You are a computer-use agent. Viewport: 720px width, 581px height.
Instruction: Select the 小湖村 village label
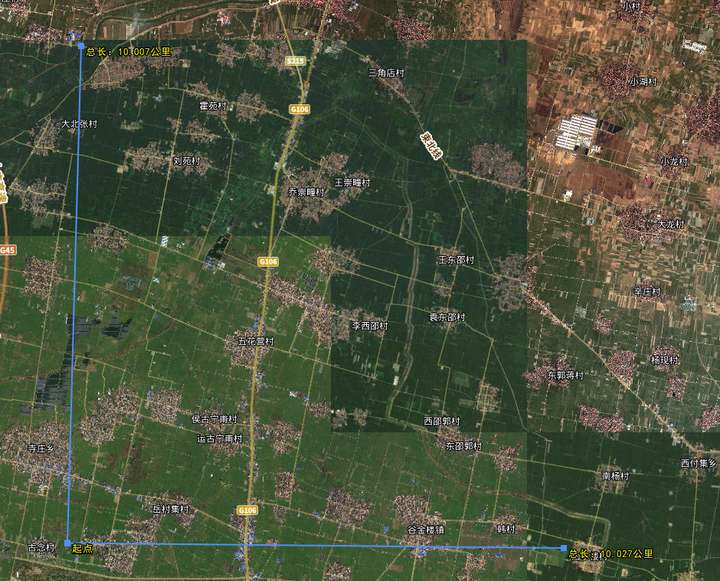[643, 82]
